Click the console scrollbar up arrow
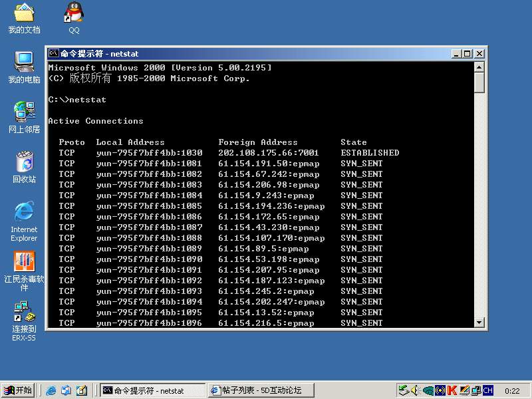532x399 pixels. [x=479, y=67]
